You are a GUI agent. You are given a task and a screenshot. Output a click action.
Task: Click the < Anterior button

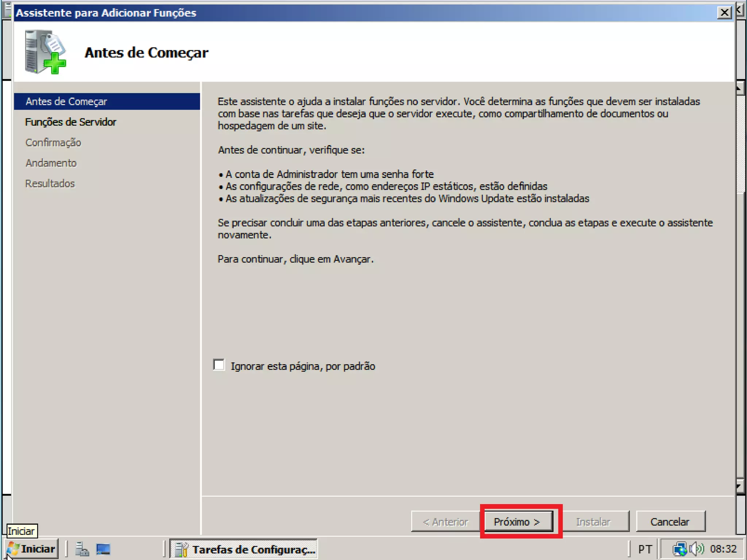tap(445, 522)
